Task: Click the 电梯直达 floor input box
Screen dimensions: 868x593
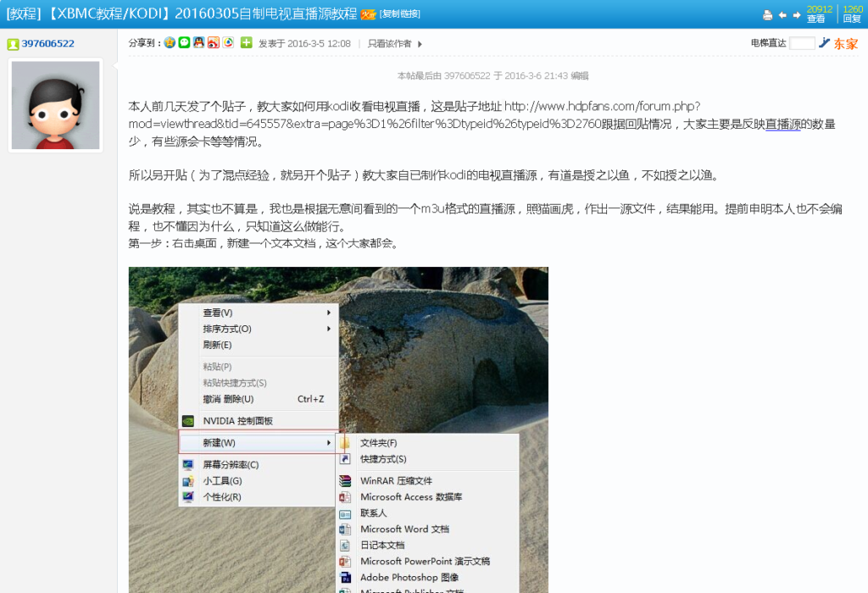Action: click(801, 43)
